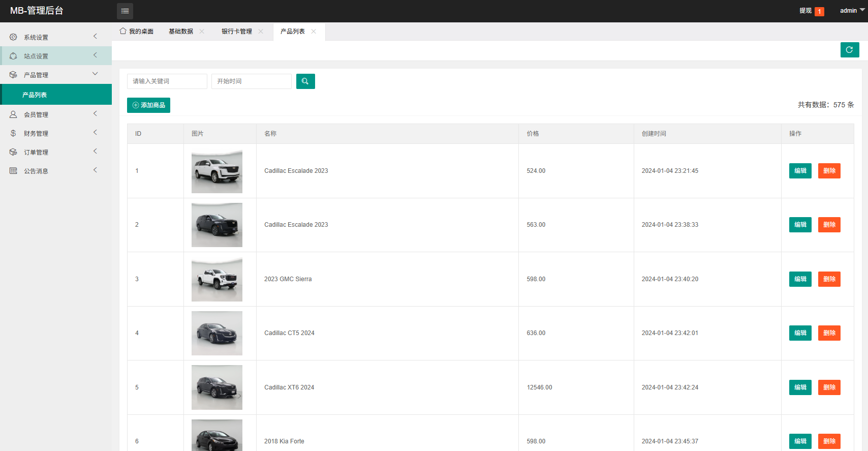Screen dimensions: 868x451
Task: Click the 财务管理 dollar icon
Action: point(13,133)
